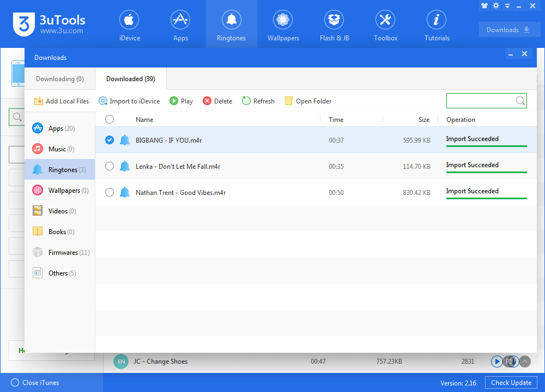The height and width of the screenshot is (392, 545).
Task: Click the 00:37 time value
Action: click(336, 140)
